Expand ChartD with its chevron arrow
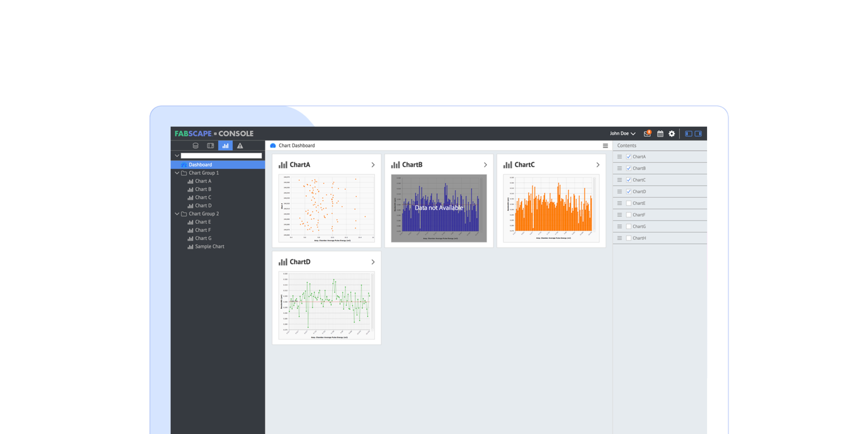 click(x=373, y=262)
